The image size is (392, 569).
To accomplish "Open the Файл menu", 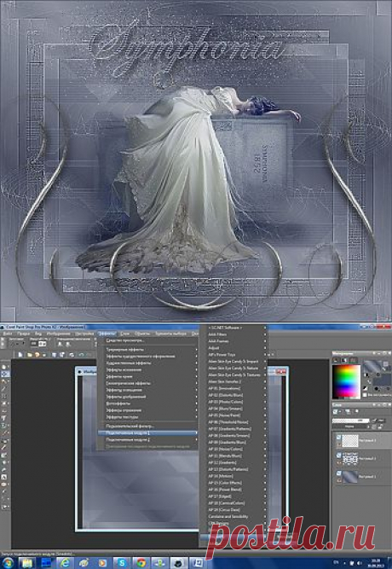I will click(8, 334).
